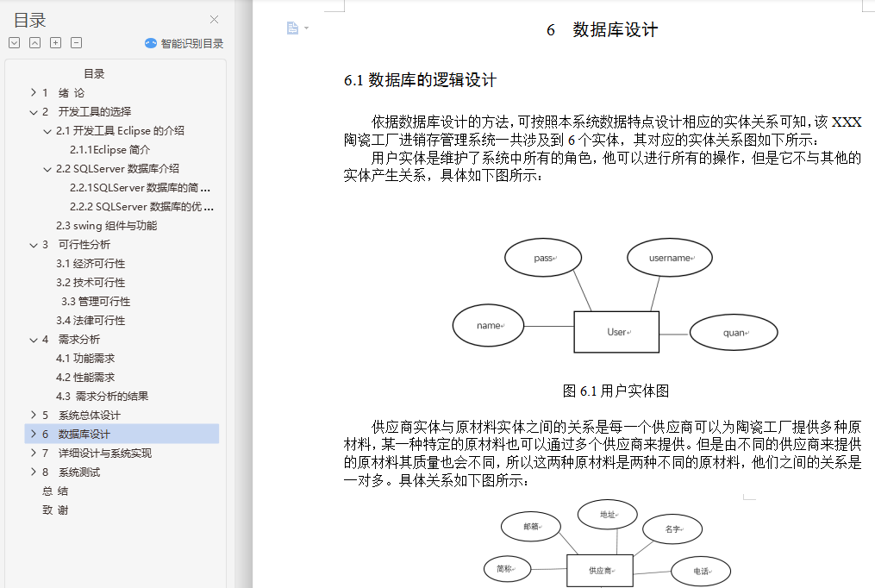Click the document title 6 数据库设计
The width and height of the screenshot is (875, 588).
tap(603, 29)
